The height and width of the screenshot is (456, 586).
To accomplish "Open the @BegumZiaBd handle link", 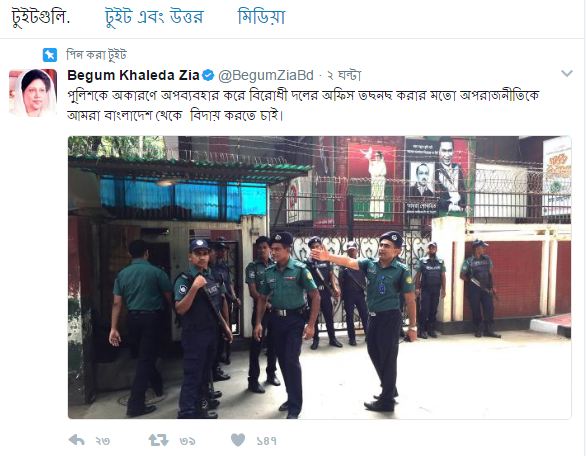I will pos(266,75).
